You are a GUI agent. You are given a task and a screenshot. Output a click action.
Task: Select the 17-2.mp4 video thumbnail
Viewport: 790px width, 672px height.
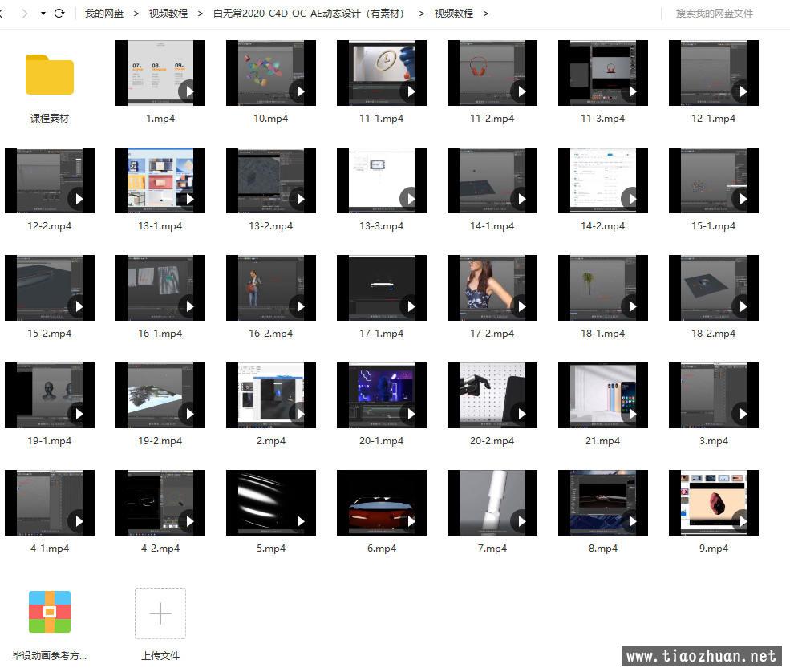492,288
